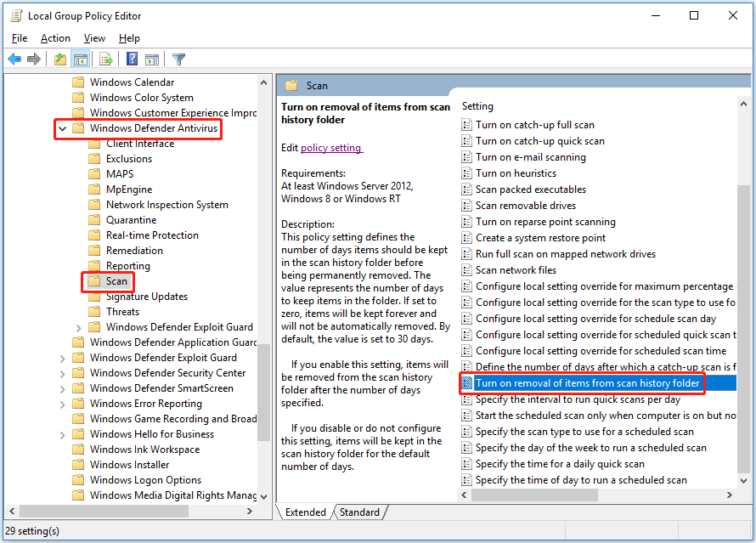Select Turn on removal of items from scan history folder
This screenshot has height=543, width=756.
tap(598, 383)
